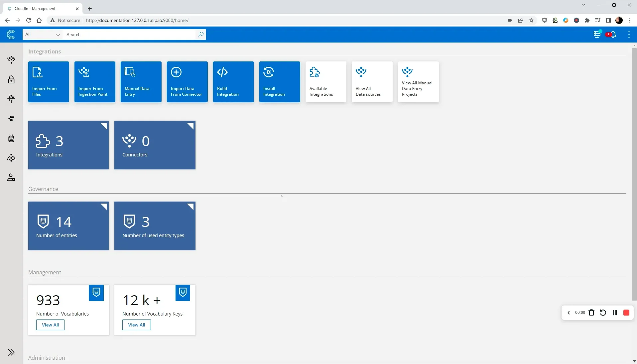
Task: Click View All Data sources
Action: click(371, 82)
